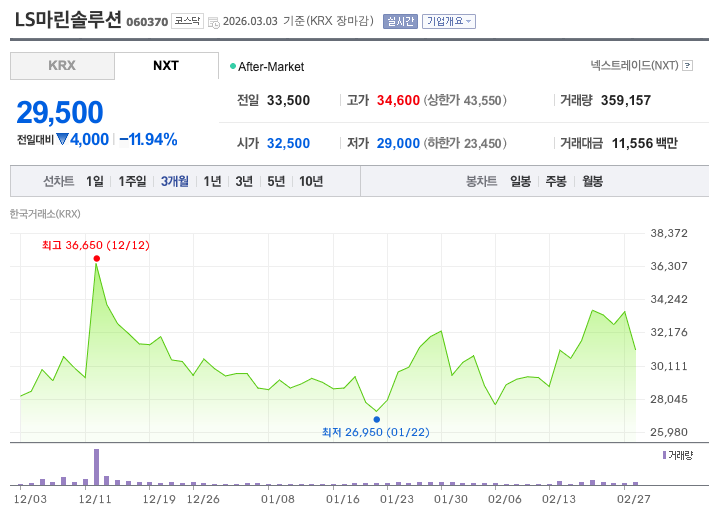Click the 12/03 date axis label
709x521 pixels.
click(30, 499)
